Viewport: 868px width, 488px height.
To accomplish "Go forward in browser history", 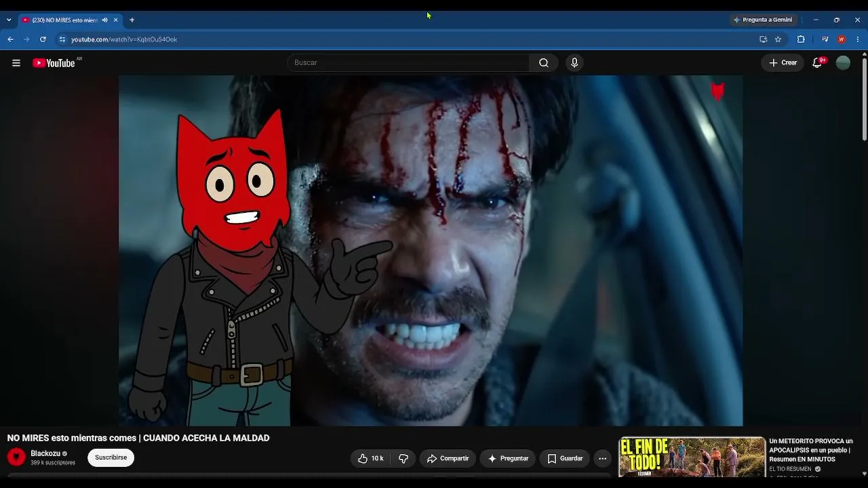I will 26,39.
